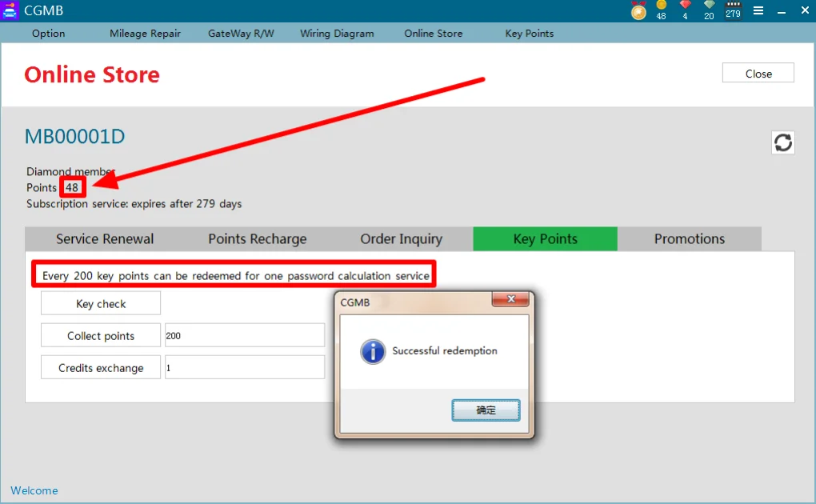Click the Welcome status text
This screenshot has width=816, height=504.
34,490
